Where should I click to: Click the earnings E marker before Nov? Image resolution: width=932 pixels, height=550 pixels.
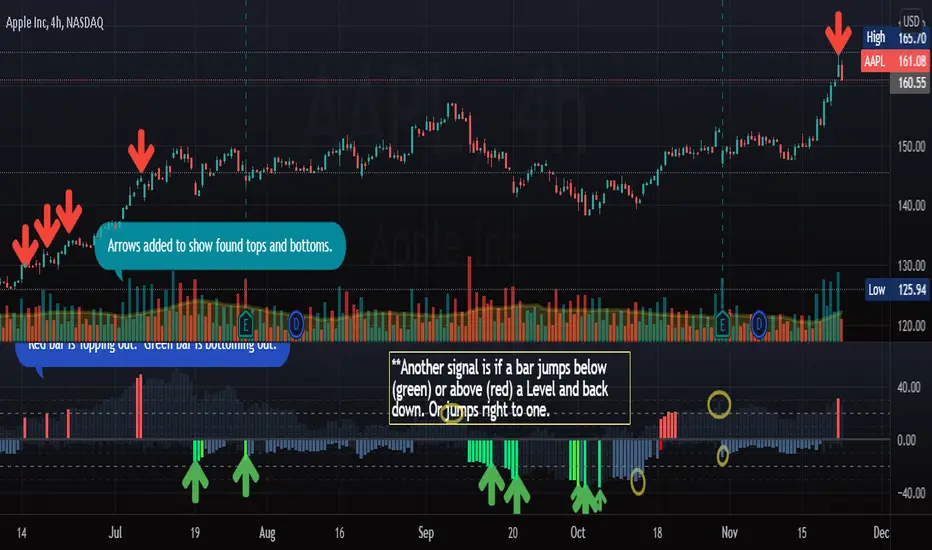click(722, 324)
